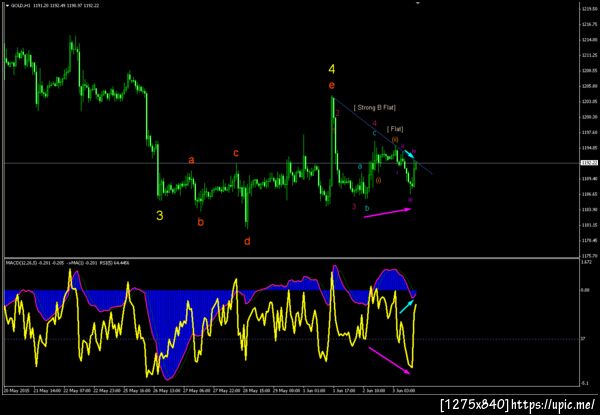Click the 1.672 indicator scale value
This screenshot has height=415, width=600.
[587, 262]
